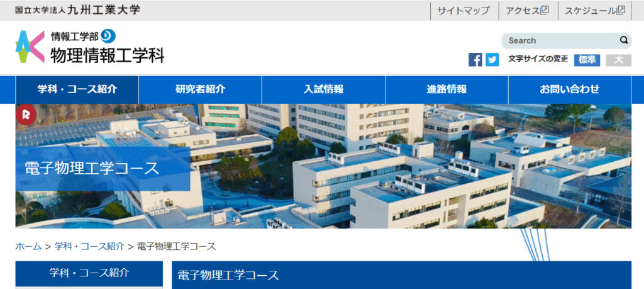Click 文字サイズの変更 label
Screen dimensions: 644x289
[x=538, y=59]
